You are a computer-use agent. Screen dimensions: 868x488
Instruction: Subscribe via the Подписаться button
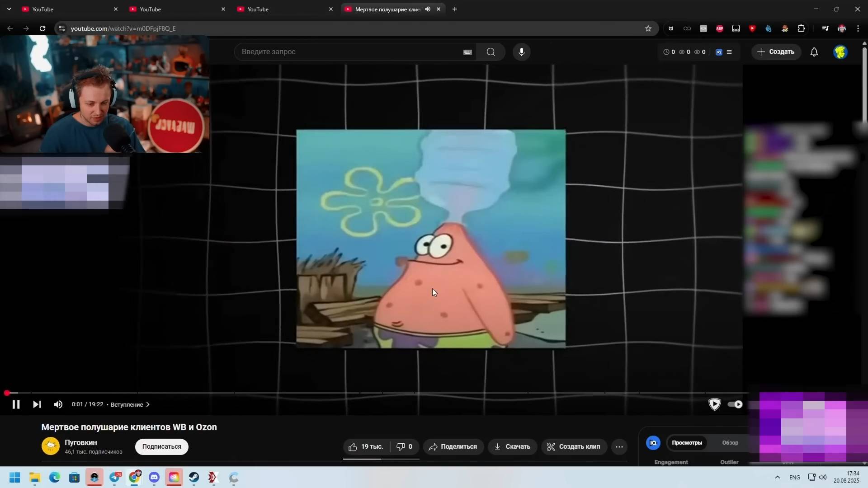161,446
